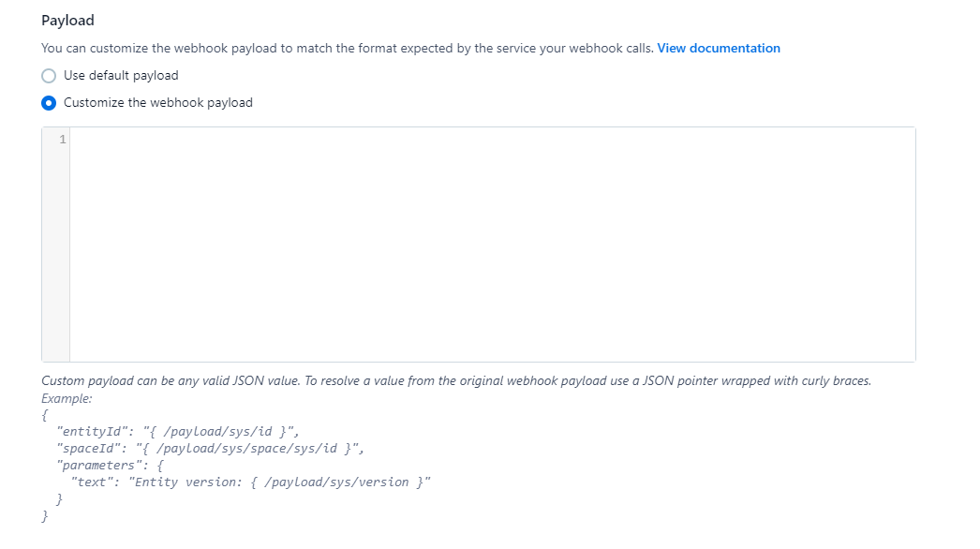Click the "Example:" label

click(67, 398)
